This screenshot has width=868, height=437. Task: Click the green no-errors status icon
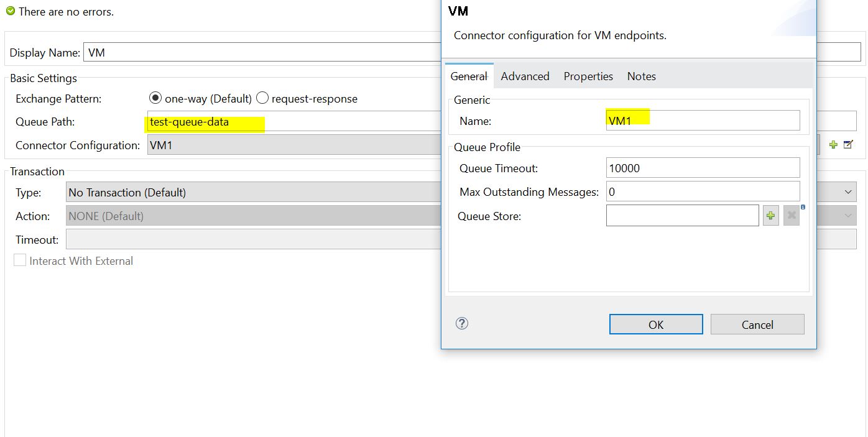(x=11, y=11)
